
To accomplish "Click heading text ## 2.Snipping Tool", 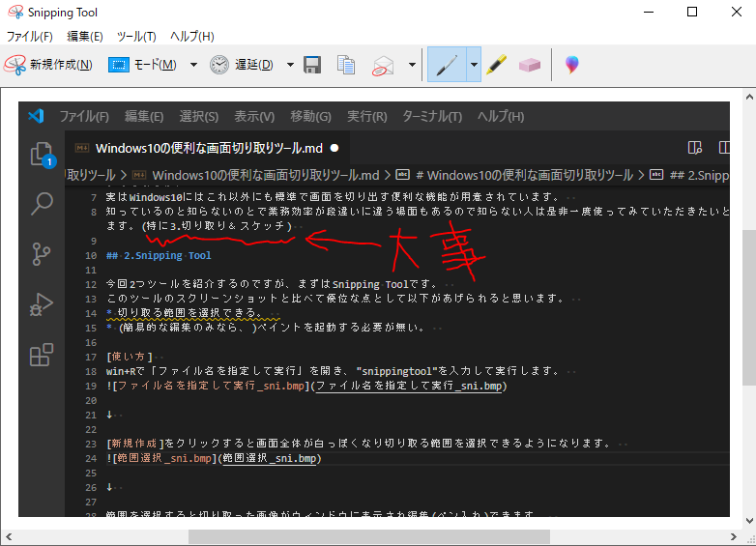I will (159, 255).
